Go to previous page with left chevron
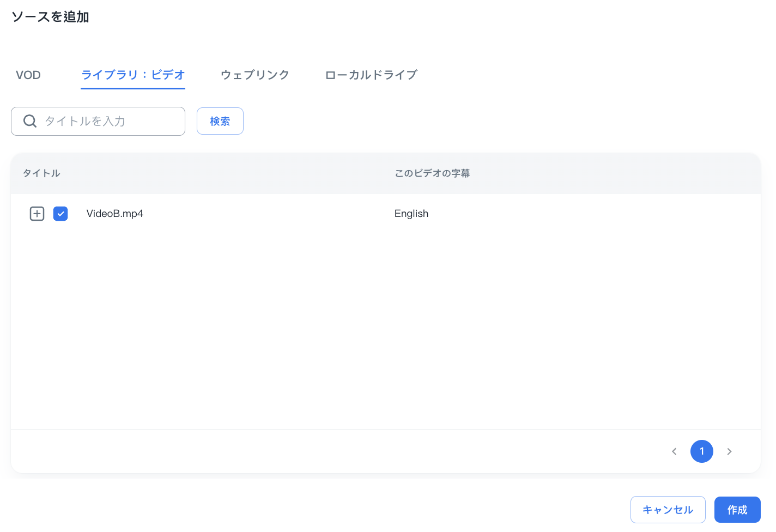Image resolution: width=776 pixels, height=532 pixels. click(674, 451)
